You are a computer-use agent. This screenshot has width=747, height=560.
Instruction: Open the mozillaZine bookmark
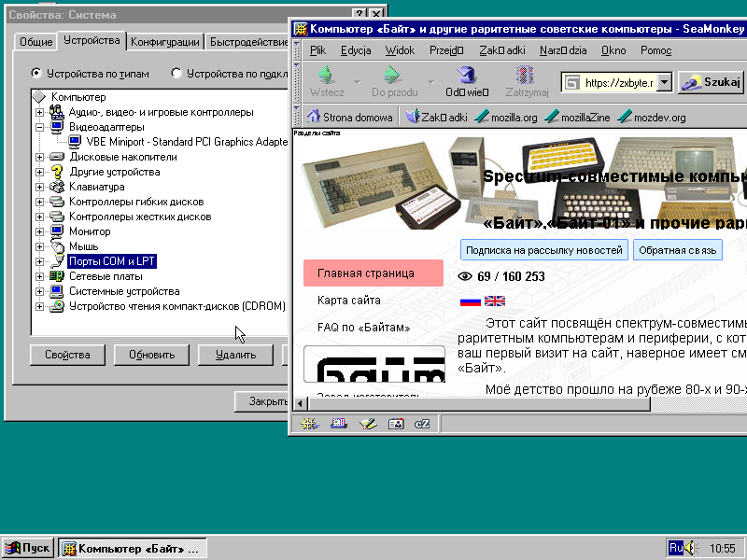pos(577,118)
